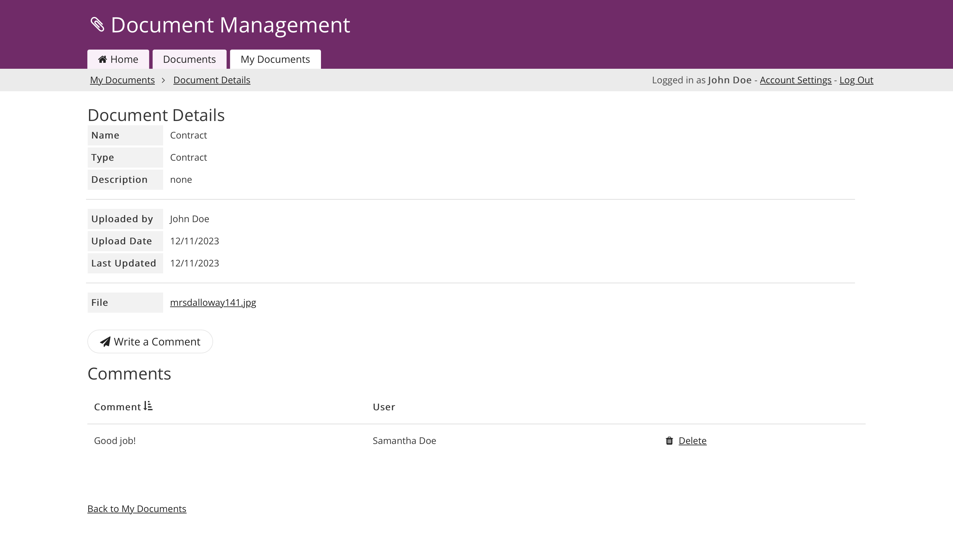
Task: Click the Document Management title
Action: coord(230,25)
